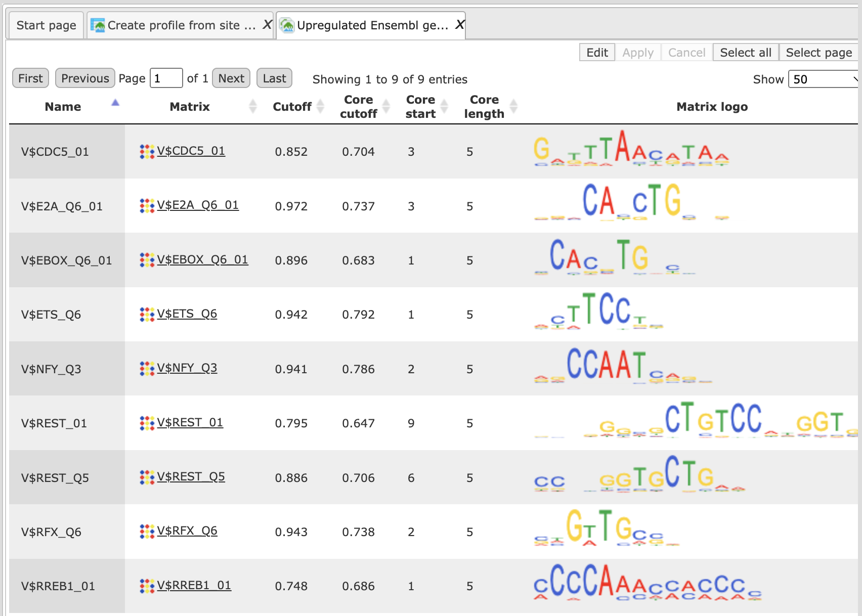Click the matrix icon beside V$CDC5_01
This screenshot has height=616, width=862.
tap(147, 151)
